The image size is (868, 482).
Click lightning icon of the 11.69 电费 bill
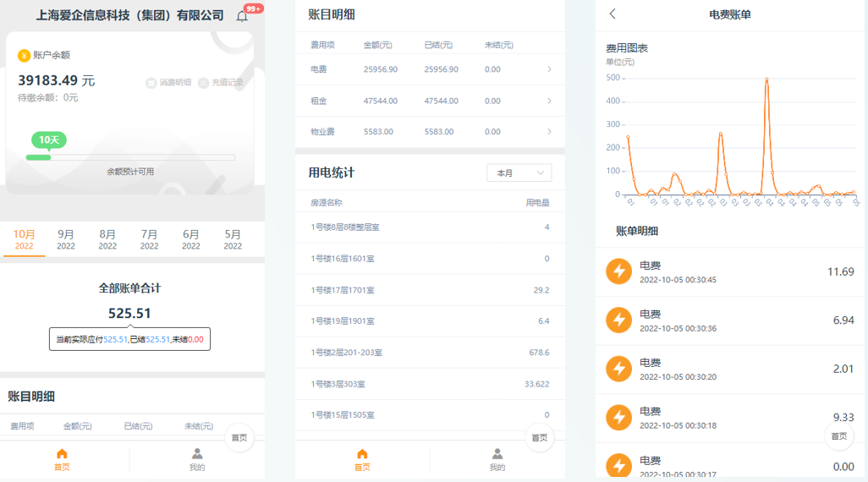[619, 271]
